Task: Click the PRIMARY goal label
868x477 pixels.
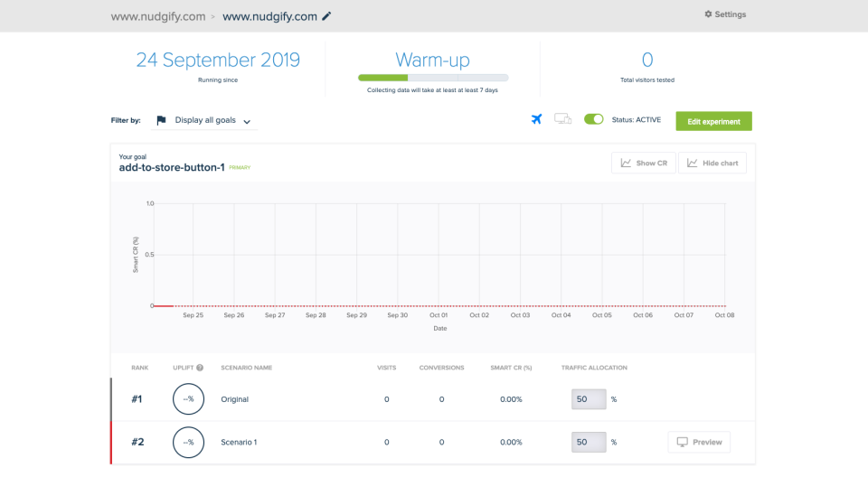Action: click(x=240, y=168)
